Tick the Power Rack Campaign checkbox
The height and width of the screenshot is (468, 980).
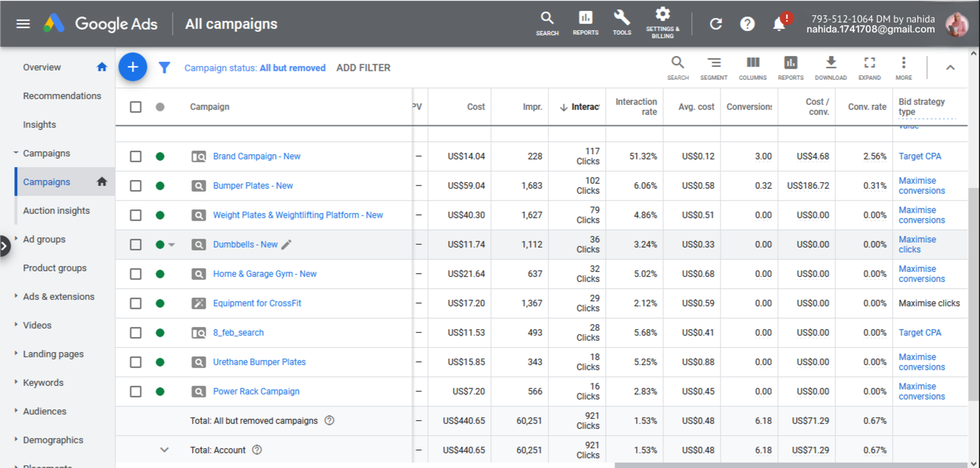coord(136,392)
